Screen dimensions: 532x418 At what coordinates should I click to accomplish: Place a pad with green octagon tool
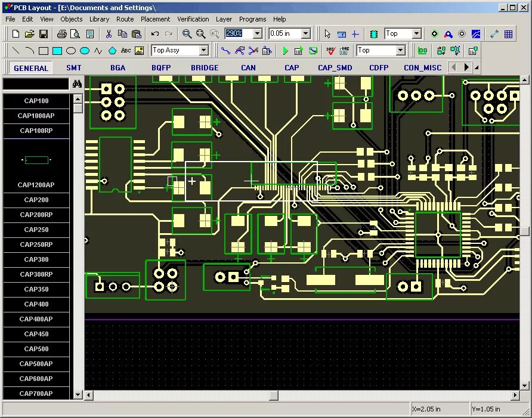click(x=435, y=33)
